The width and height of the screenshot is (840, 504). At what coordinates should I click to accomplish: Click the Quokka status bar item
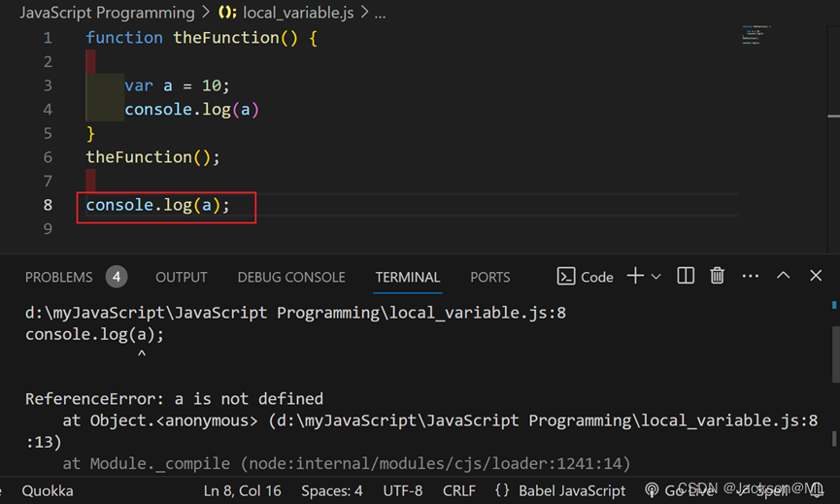pyautogui.click(x=48, y=490)
